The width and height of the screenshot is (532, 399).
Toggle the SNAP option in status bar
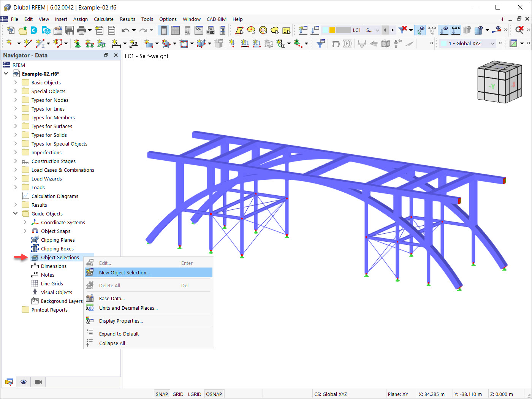coord(161,394)
